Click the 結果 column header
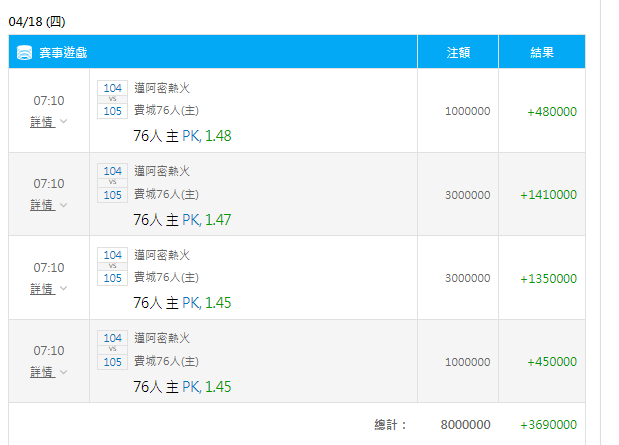This screenshot has width=619, height=445. [x=542, y=53]
